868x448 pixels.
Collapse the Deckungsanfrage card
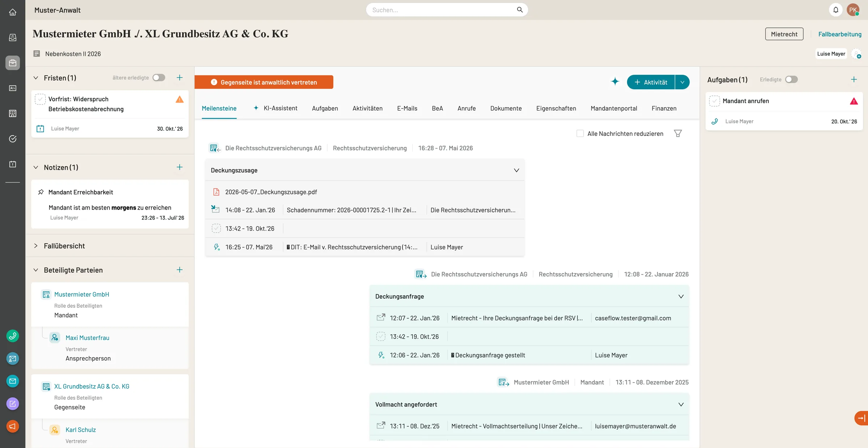tap(681, 296)
